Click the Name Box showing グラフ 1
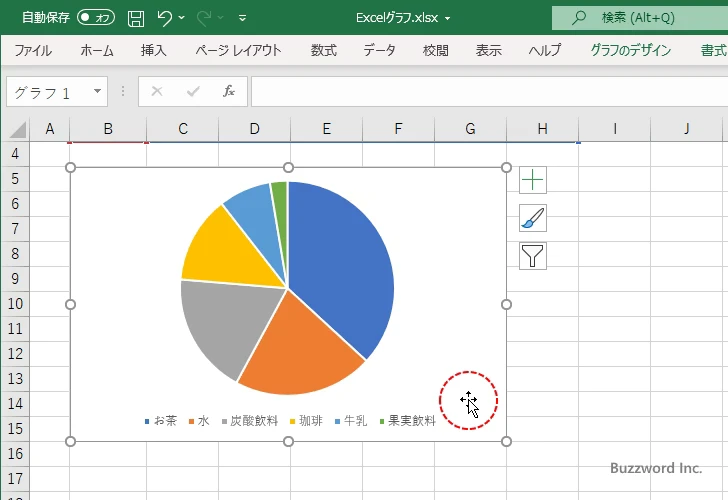The width and height of the screenshot is (728, 500). pyautogui.click(x=48, y=92)
